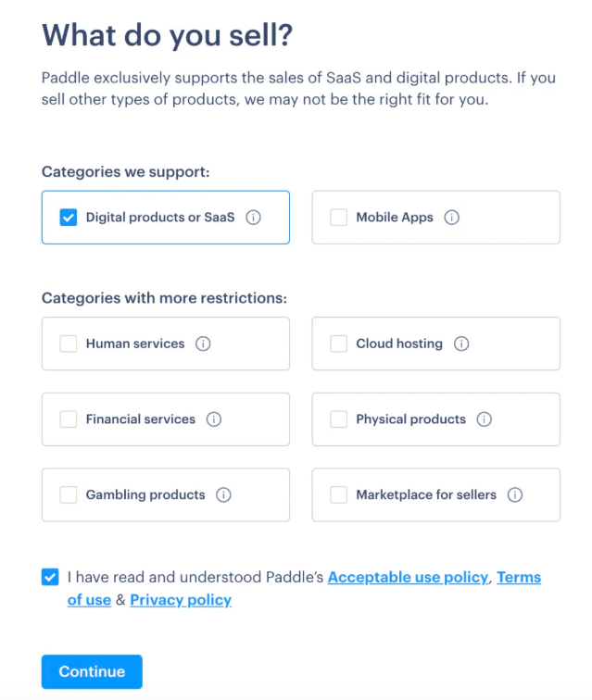Show info for Human services
This screenshot has height=700, width=592.
[x=203, y=344]
